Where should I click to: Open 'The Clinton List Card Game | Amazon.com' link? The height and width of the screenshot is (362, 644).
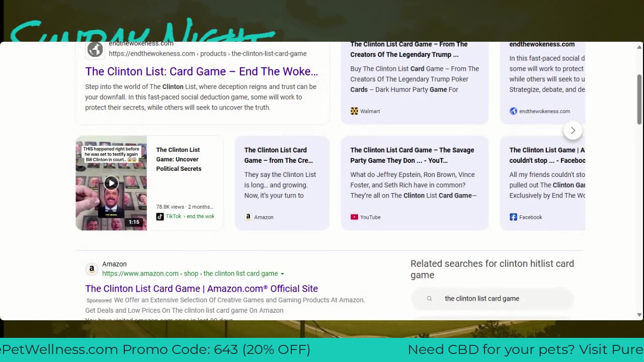[201, 289]
